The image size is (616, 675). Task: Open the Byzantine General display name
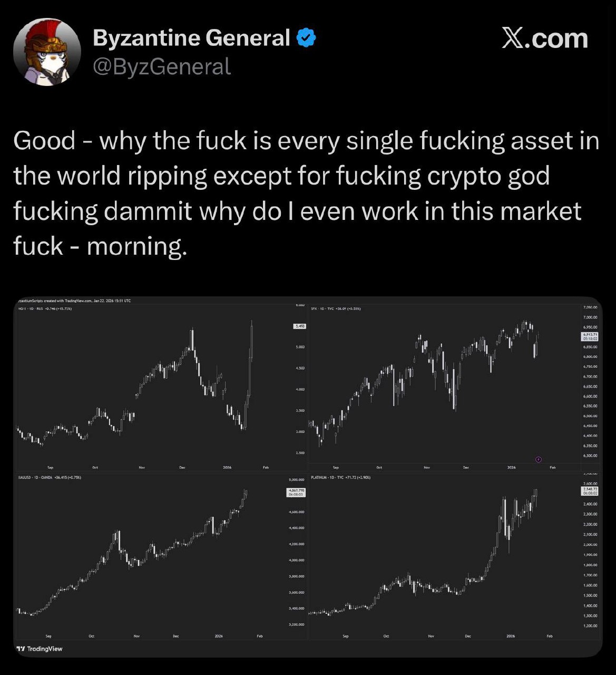coord(191,38)
